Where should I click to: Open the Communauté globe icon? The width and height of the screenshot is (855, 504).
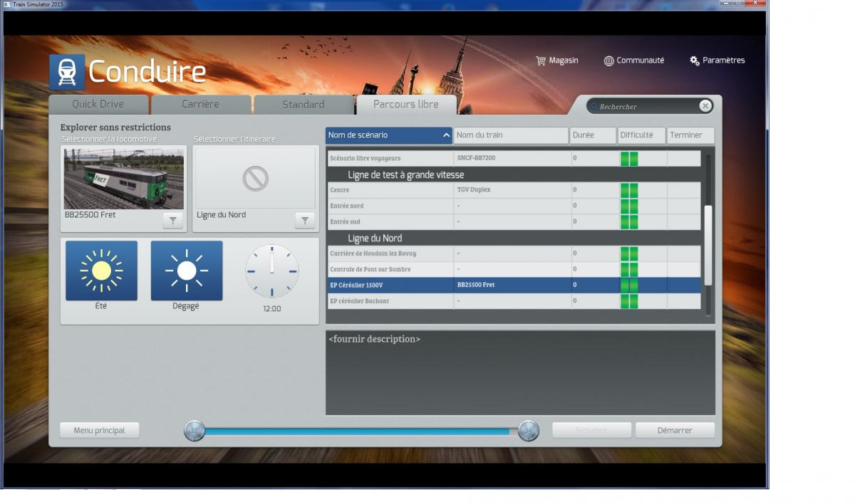coord(608,61)
